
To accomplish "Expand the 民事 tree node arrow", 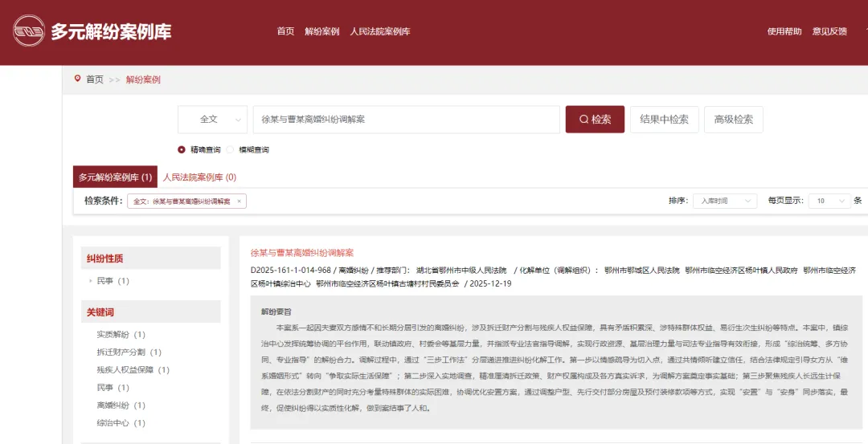I will 91,281.
